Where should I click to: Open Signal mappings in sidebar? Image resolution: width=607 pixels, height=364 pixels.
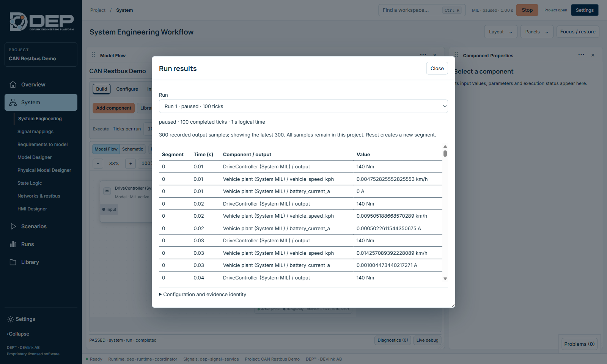pyautogui.click(x=35, y=132)
